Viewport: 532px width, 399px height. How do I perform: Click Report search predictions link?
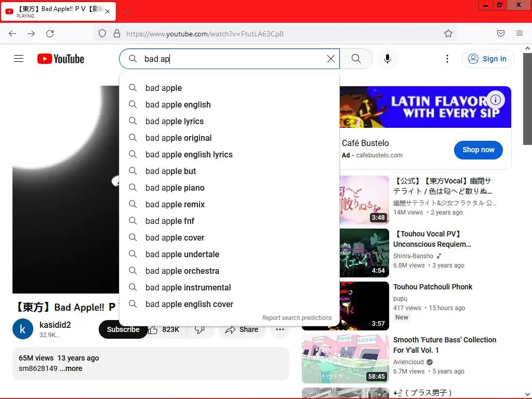point(297,318)
